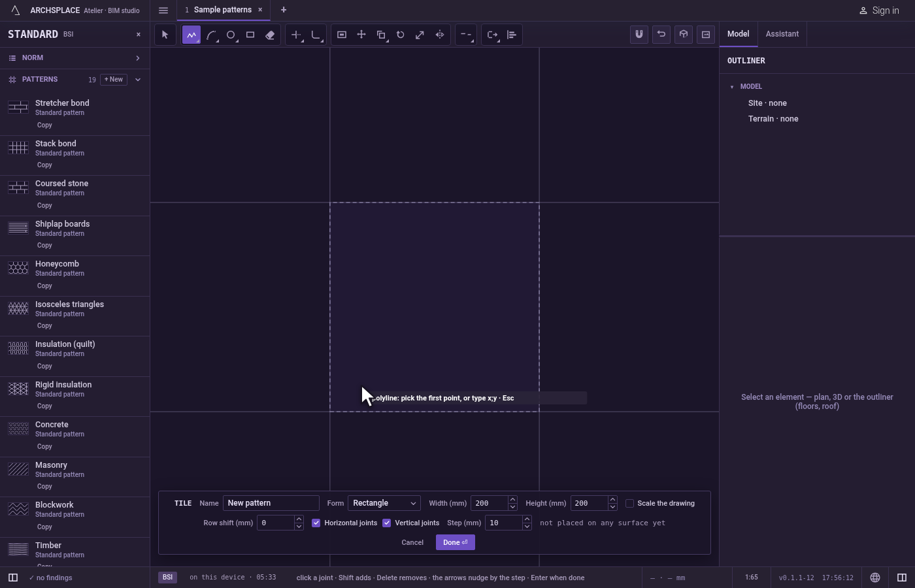Click the Done button in the tile panel
Viewport: 915px width, 588px height.
click(x=456, y=542)
